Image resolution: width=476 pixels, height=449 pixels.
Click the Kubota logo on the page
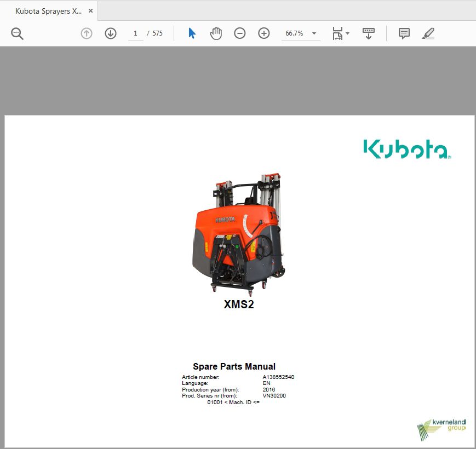(407, 149)
